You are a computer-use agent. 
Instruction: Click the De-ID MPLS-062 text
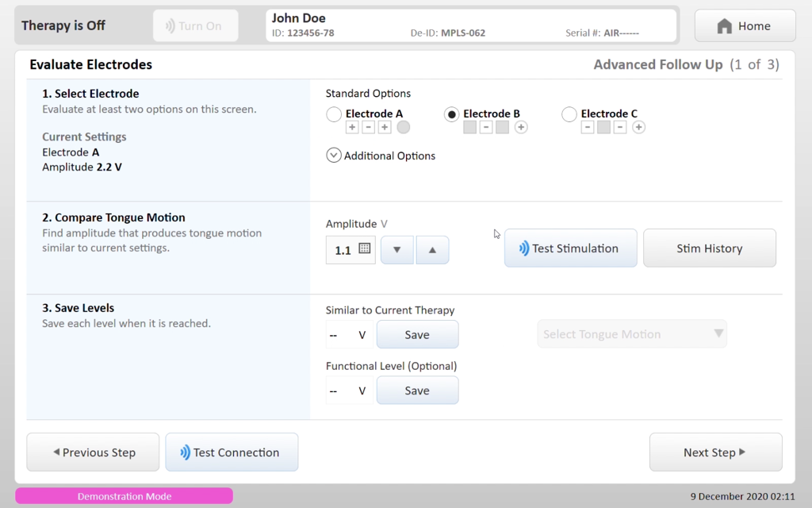(448, 33)
